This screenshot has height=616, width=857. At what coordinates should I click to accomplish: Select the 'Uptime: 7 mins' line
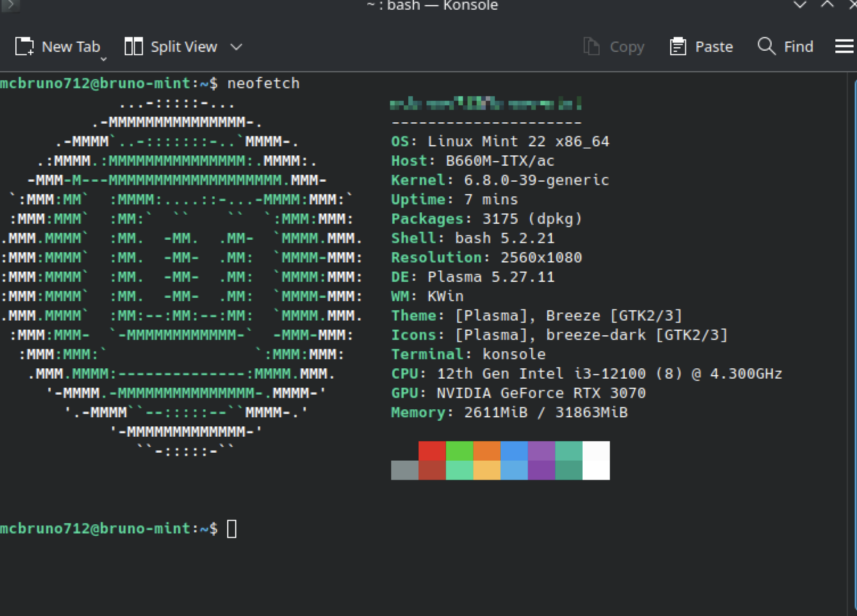454,199
